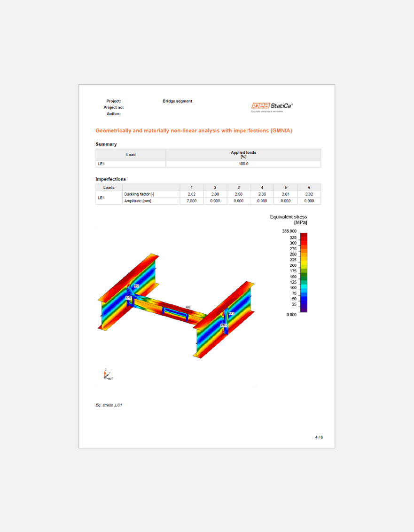Image resolution: width=414 pixels, height=532 pixels.
Task: Click the equivalent stress color scale bar
Action: 304,272
